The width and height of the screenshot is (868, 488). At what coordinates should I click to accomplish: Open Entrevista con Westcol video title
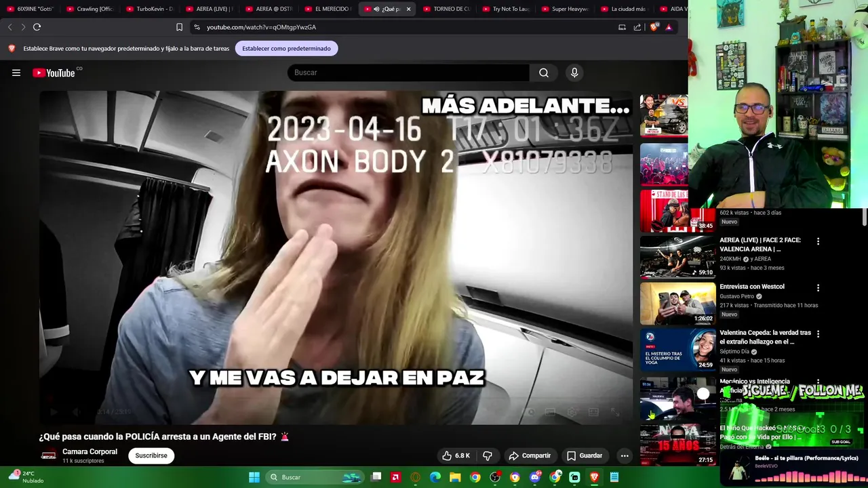point(752,287)
